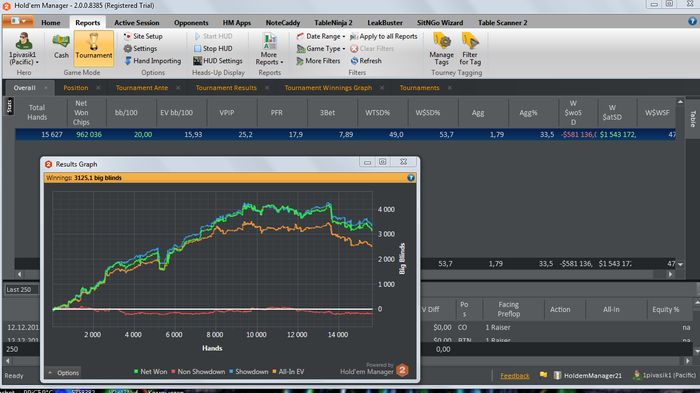This screenshot has height=393, width=700.
Task: Open the help icon in the ribbon
Action: [x=692, y=21]
